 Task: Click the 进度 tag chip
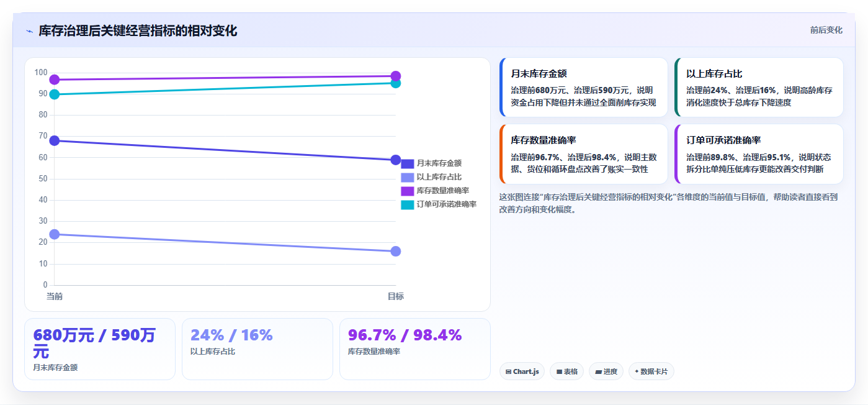pyautogui.click(x=606, y=371)
